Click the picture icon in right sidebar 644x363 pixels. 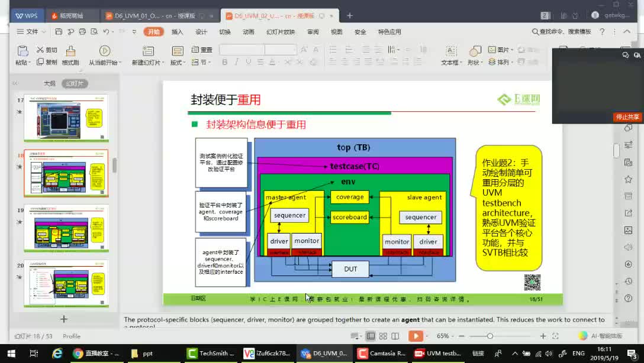[628, 230]
